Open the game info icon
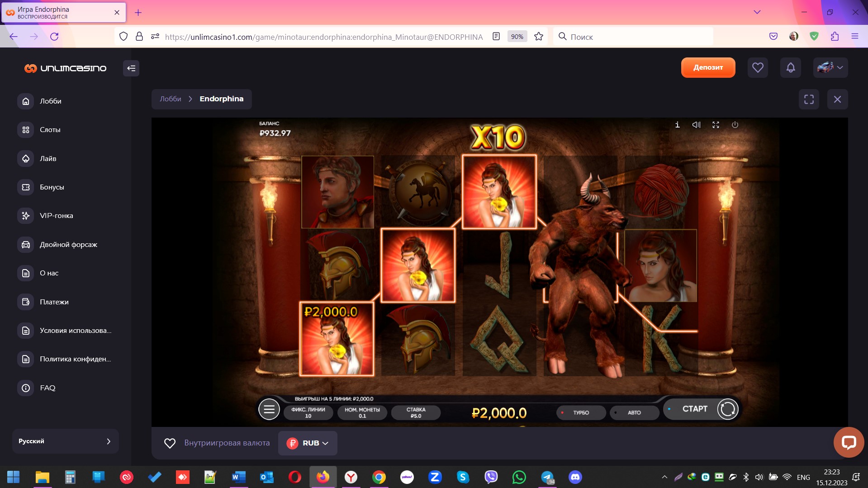 coord(677,125)
